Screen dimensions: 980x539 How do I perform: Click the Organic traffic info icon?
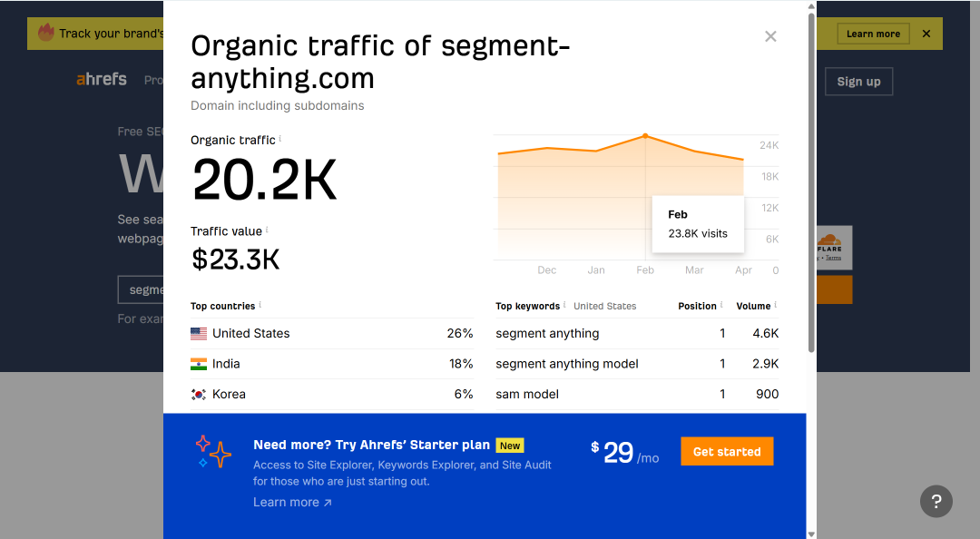[280, 138]
